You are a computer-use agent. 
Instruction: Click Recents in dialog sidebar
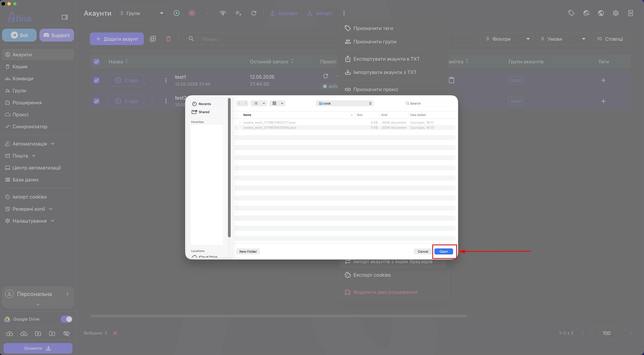pos(202,104)
